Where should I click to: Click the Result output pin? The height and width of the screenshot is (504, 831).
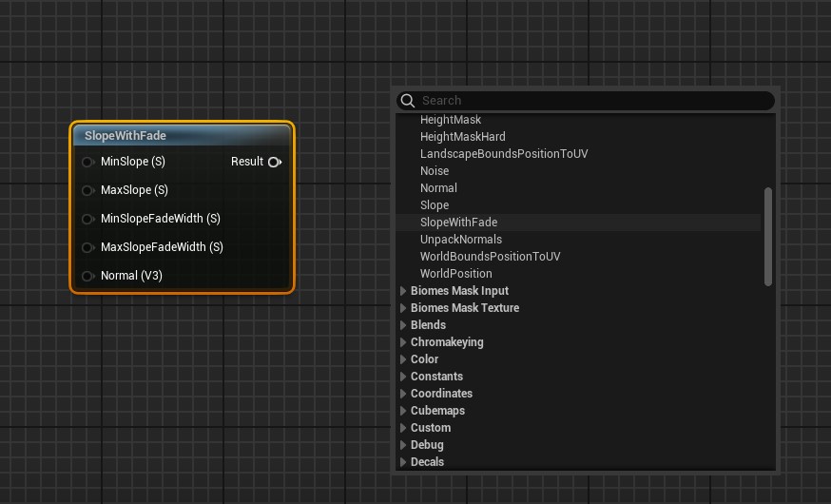tap(274, 162)
